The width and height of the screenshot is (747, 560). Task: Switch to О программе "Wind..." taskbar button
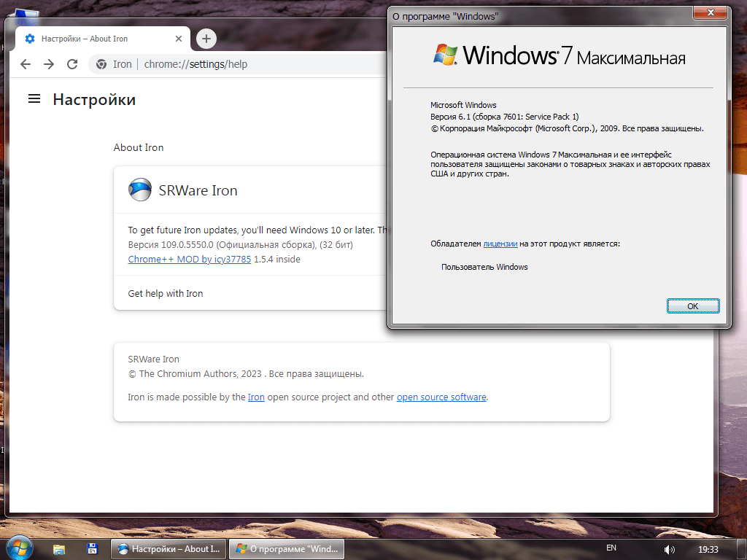click(287, 549)
